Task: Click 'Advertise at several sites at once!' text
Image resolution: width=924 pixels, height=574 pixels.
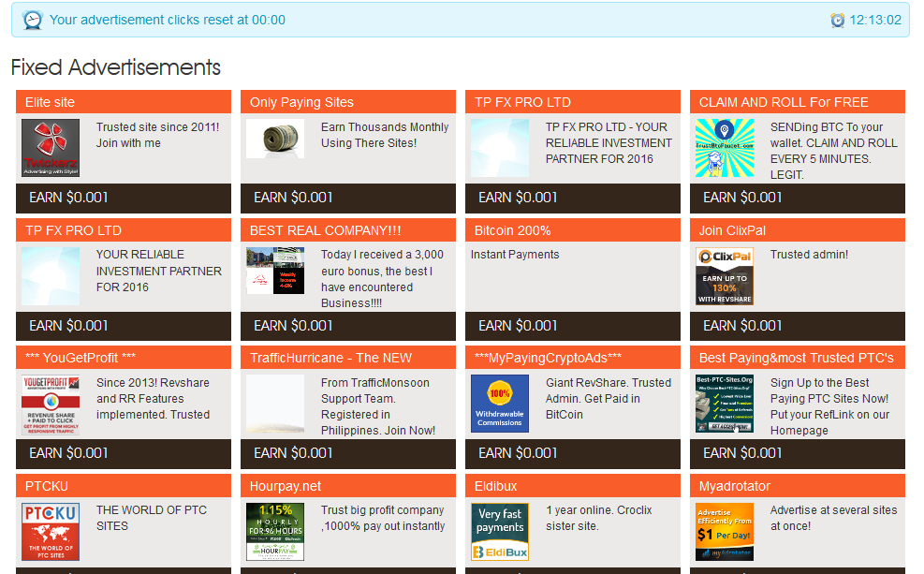Action: point(833,518)
